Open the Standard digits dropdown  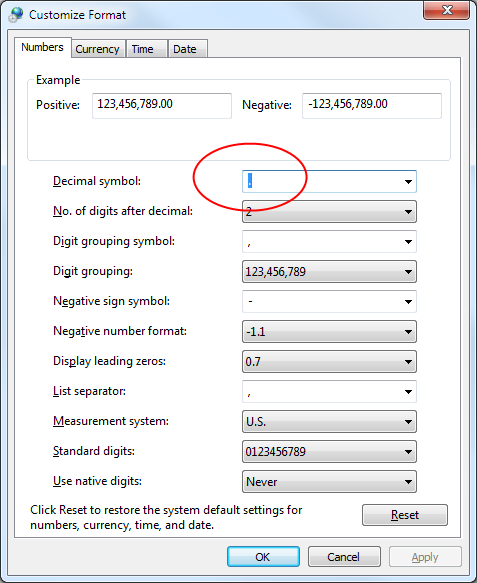click(x=329, y=452)
